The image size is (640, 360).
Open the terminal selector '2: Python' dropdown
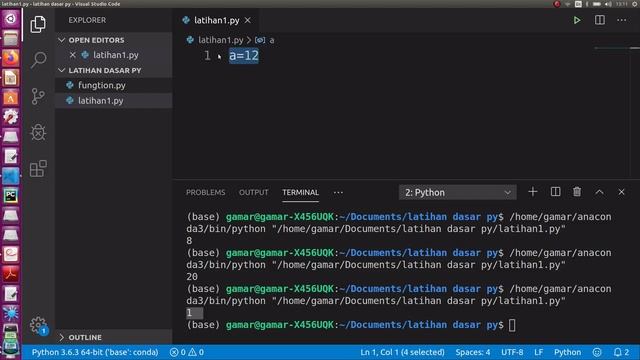click(458, 192)
